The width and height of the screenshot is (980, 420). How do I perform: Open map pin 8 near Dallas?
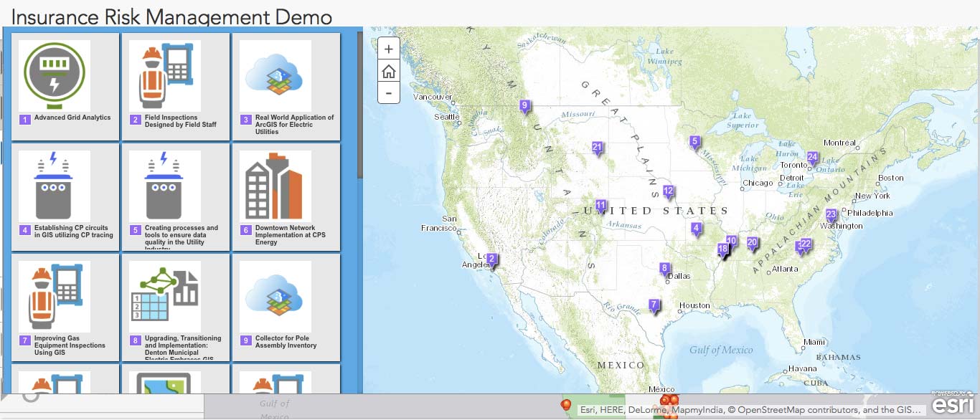pos(665,269)
